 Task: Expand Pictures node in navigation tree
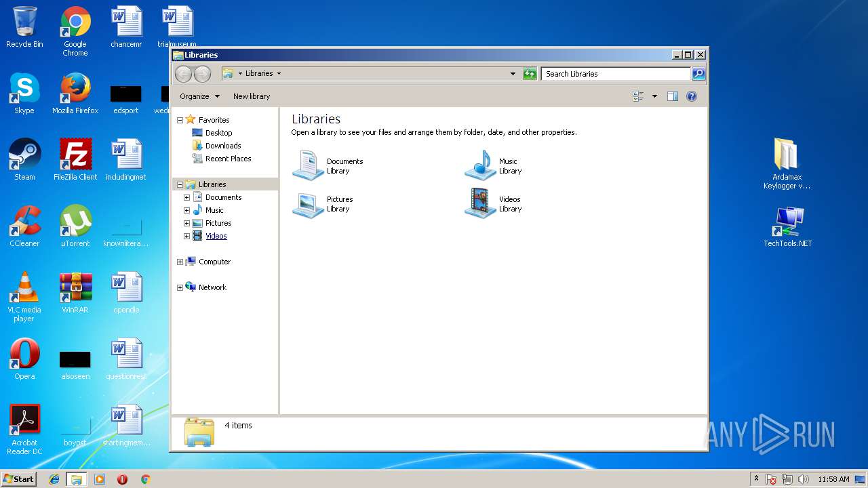coord(186,223)
